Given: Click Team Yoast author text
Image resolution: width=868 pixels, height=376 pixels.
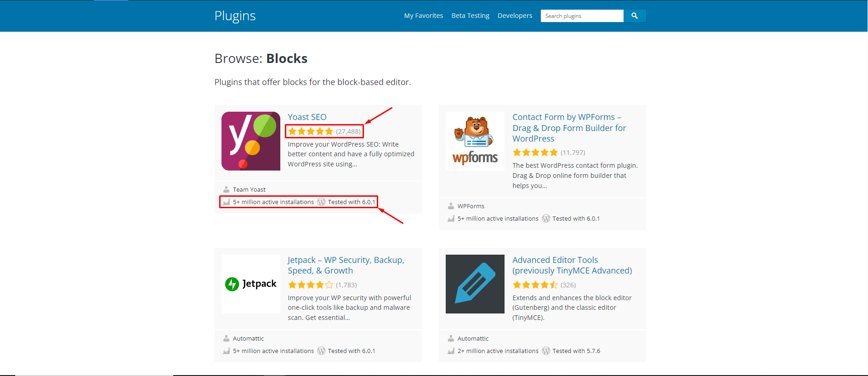Looking at the screenshot, I should coord(249,189).
